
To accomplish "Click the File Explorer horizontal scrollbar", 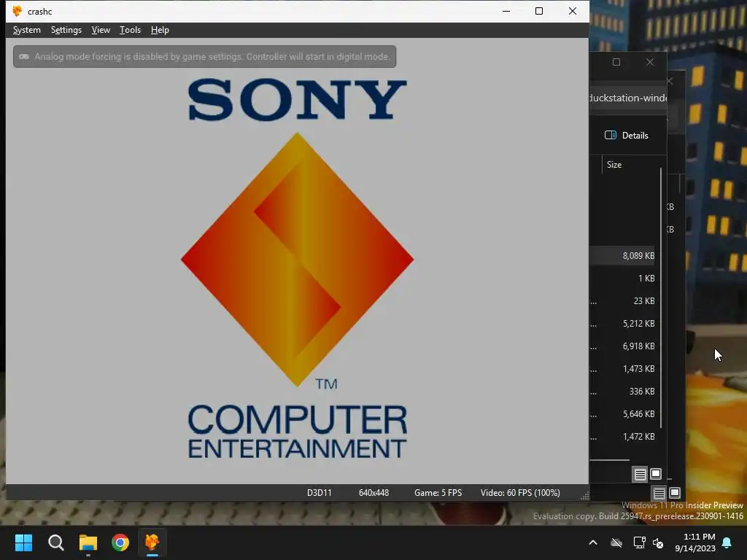I will pos(610,460).
